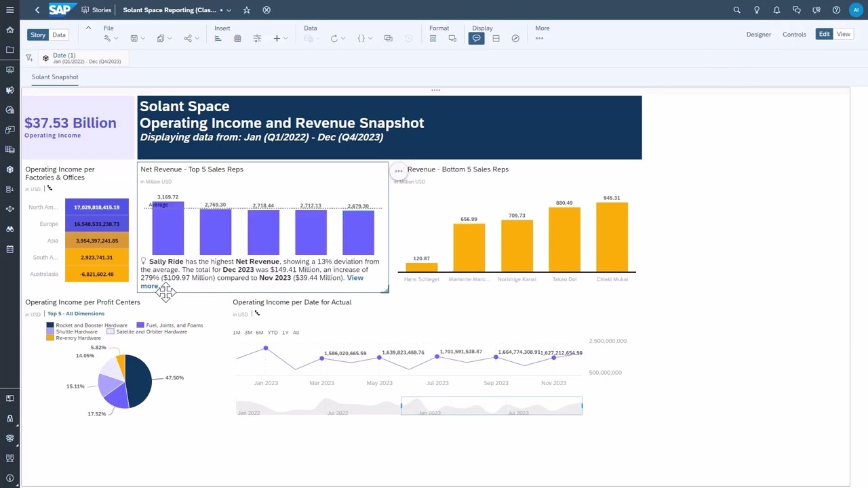Open the Stories breadcrumb
Image resolution: width=868 pixels, height=488 pixels.
pos(96,10)
